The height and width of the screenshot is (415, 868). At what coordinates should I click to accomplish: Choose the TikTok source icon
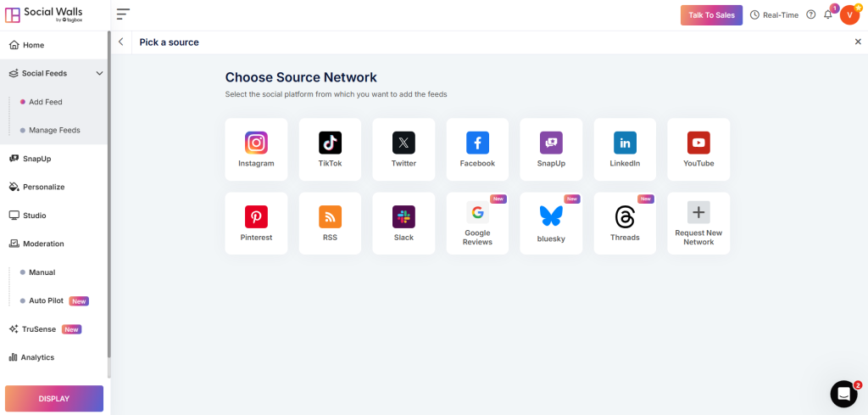(x=330, y=143)
